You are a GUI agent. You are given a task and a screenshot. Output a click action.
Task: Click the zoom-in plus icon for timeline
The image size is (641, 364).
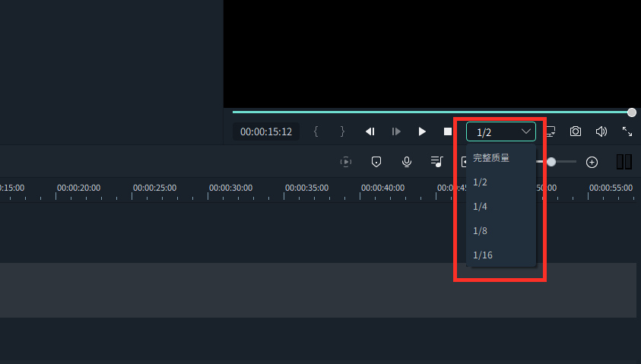pos(592,162)
